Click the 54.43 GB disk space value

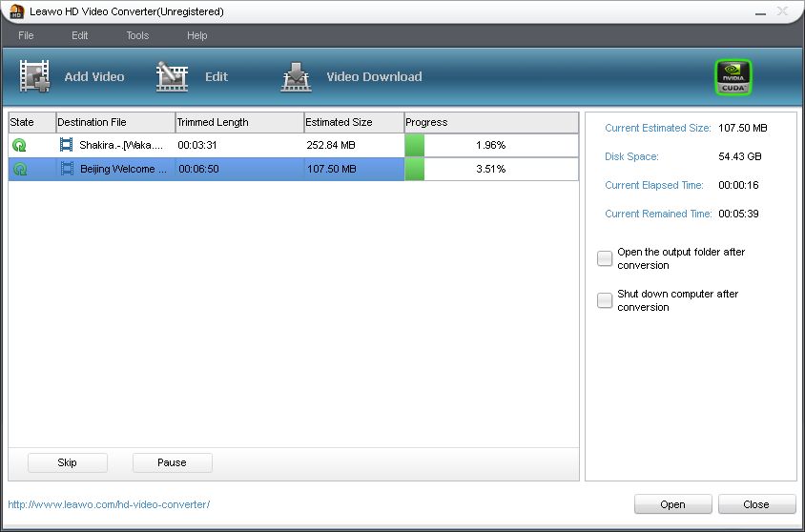pos(740,156)
